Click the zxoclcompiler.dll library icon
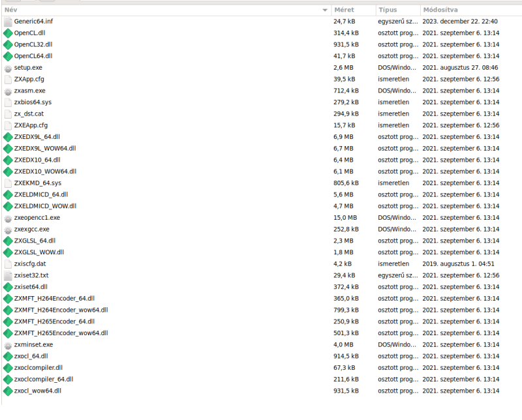This screenshot has width=522, height=420. pos(8,368)
